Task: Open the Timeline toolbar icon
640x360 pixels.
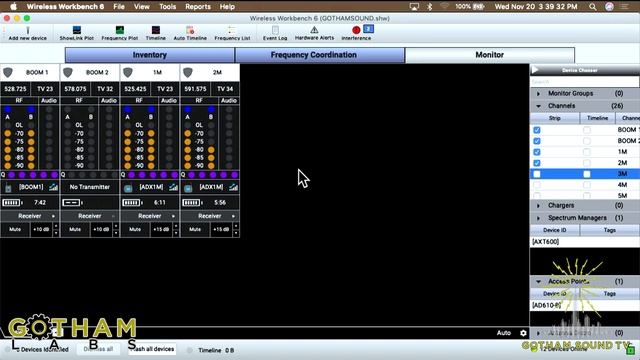Action: (x=156, y=30)
